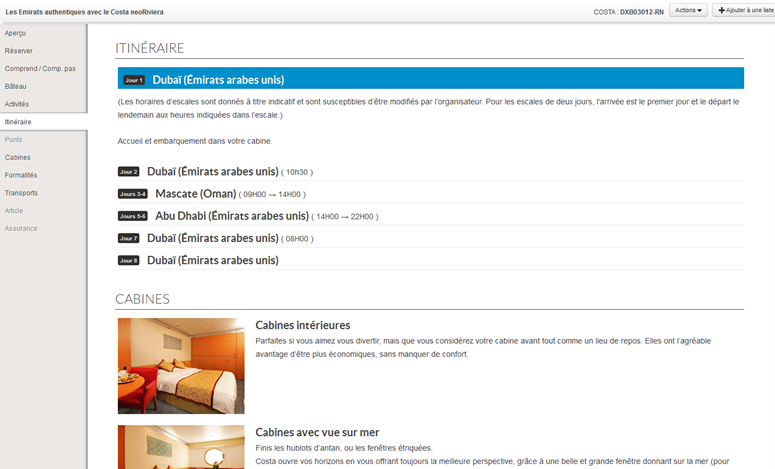Navigate to Bâteau in the sidebar
The height and width of the screenshot is (469, 775).
coord(16,86)
